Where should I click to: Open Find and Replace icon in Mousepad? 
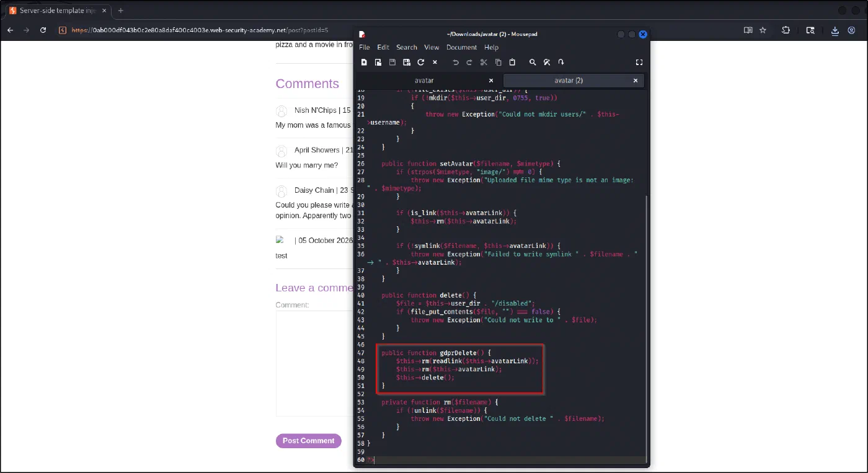[547, 62]
